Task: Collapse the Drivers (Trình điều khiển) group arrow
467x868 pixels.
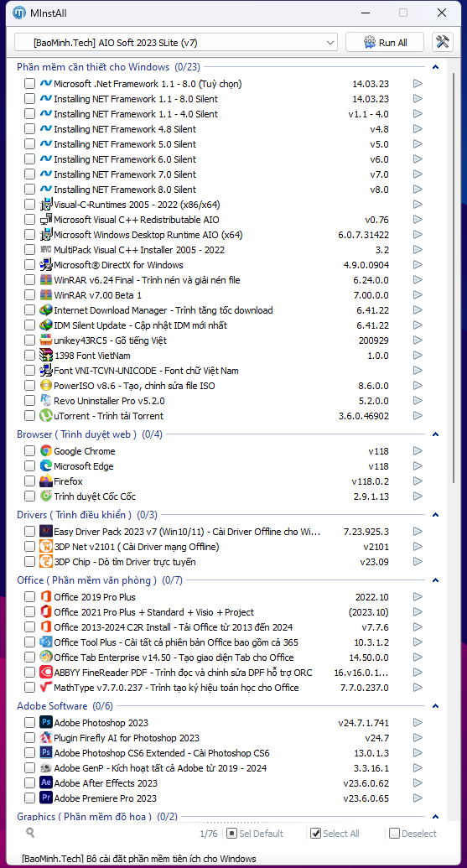Action: (435, 515)
